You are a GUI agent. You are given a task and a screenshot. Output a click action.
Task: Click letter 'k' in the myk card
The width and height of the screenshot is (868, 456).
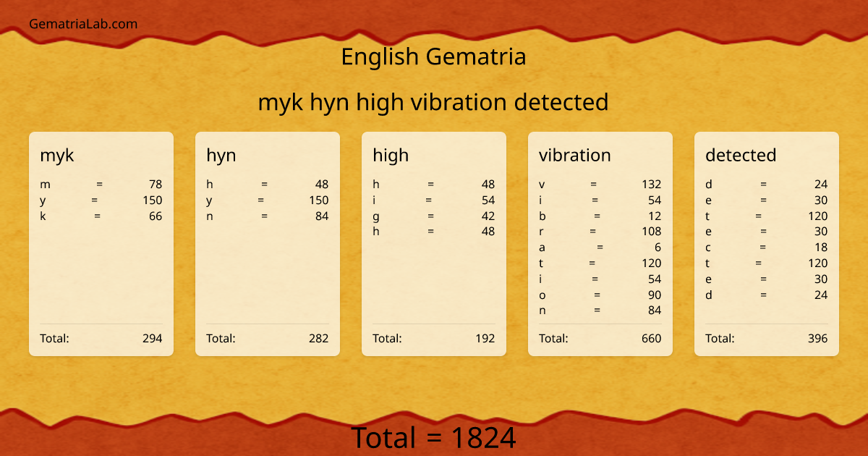tap(43, 216)
